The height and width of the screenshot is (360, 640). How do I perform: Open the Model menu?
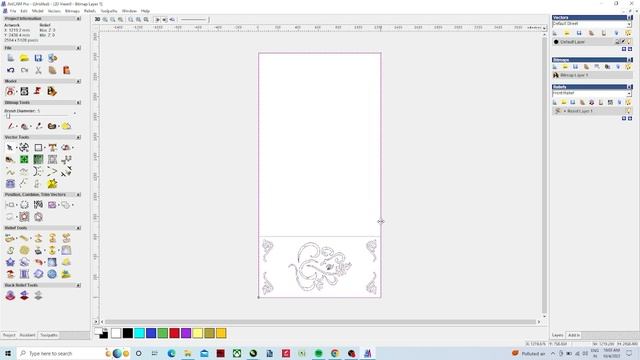[38, 11]
